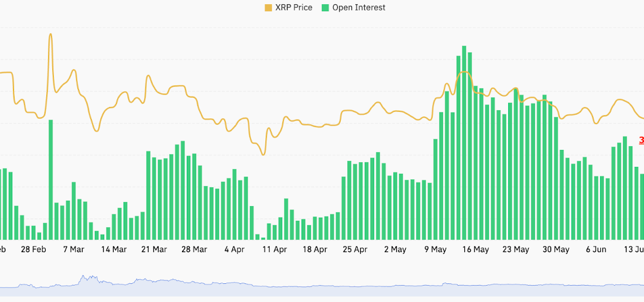Pick the 21 Mar axis label
Screen dimensions: 644x302
tap(154, 249)
